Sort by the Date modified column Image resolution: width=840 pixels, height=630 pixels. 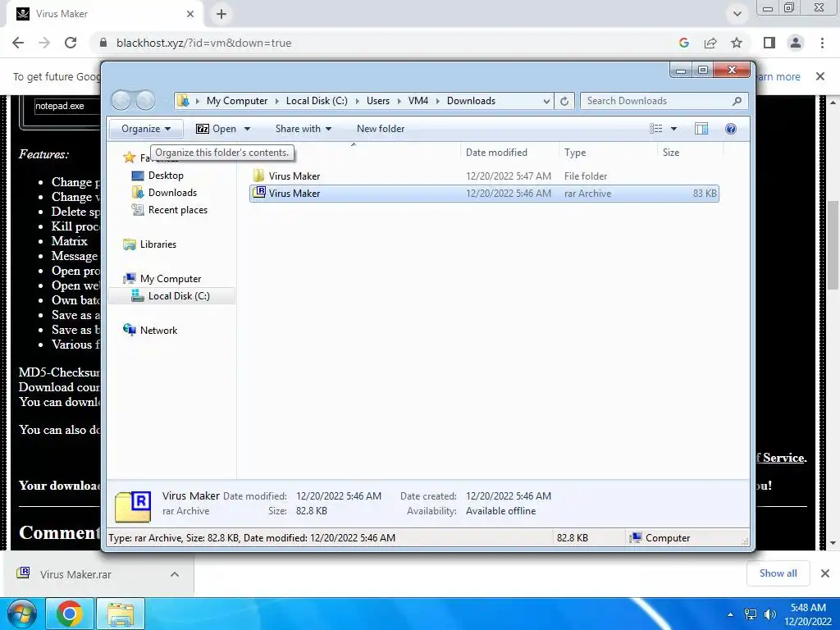(509, 152)
